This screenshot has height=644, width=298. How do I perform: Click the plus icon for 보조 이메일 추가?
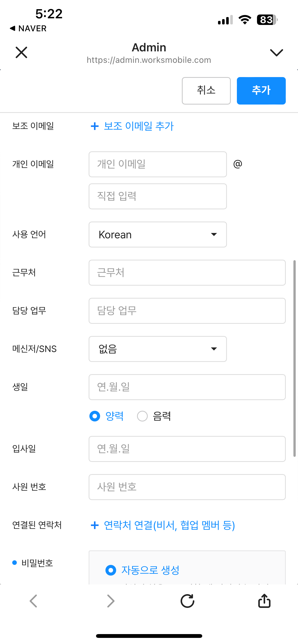tap(94, 126)
